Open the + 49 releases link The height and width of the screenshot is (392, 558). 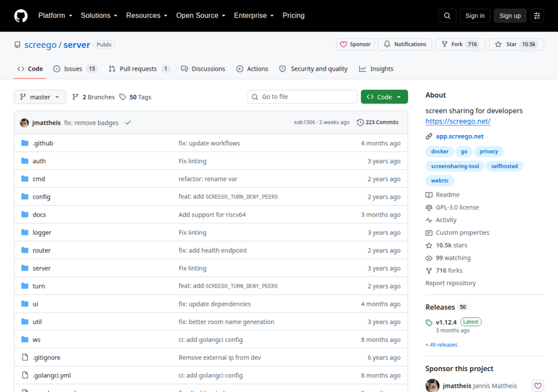(x=441, y=345)
